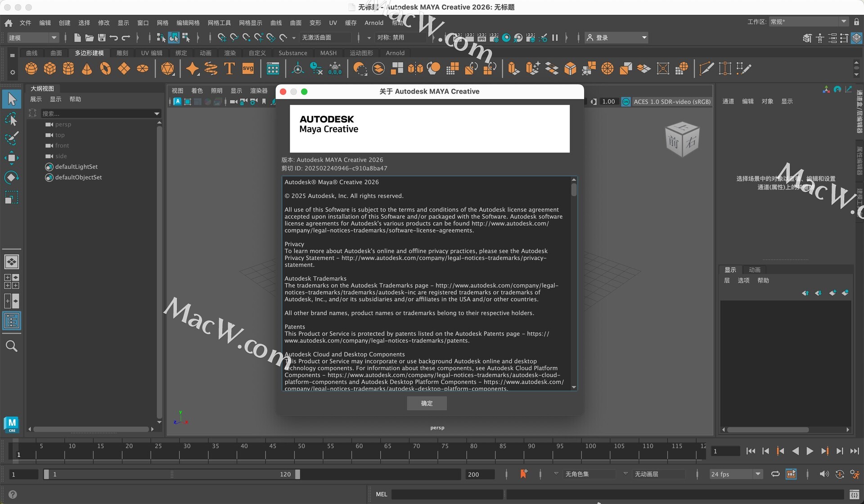Click the outliner horizontal scrollbar
The image size is (864, 504).
pyautogui.click(x=91, y=429)
